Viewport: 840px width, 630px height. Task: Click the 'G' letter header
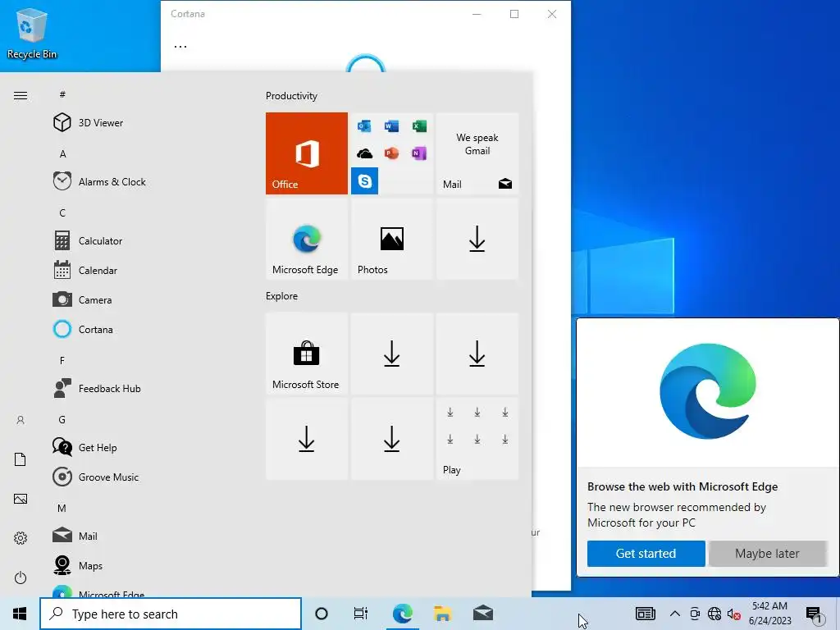click(x=62, y=419)
